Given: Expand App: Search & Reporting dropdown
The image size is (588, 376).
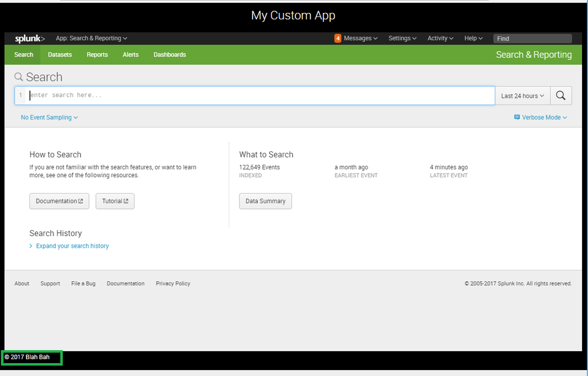Looking at the screenshot, I should point(91,38).
